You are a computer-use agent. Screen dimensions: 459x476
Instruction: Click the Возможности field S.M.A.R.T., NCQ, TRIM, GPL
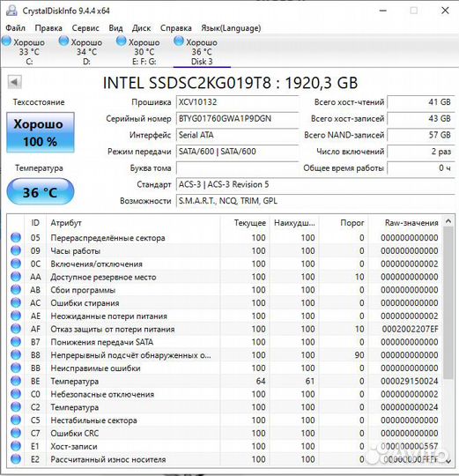coord(315,201)
